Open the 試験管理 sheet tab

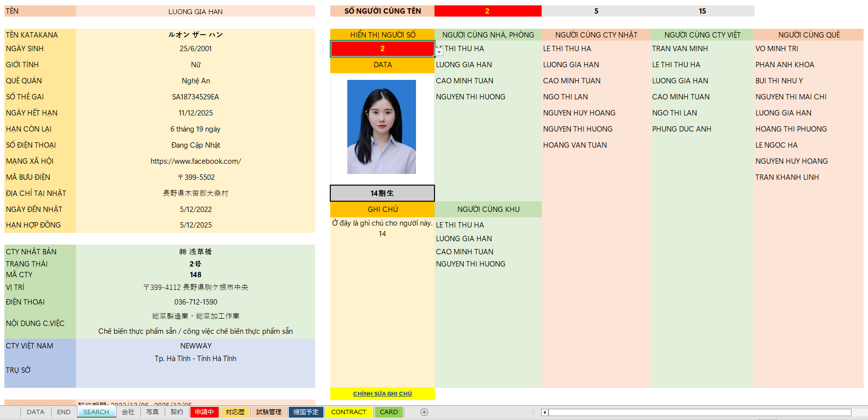click(x=269, y=412)
